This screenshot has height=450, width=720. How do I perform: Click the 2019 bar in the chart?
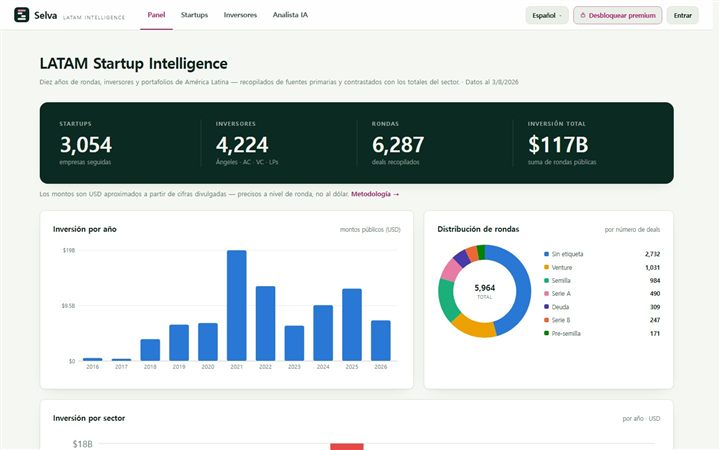point(179,343)
